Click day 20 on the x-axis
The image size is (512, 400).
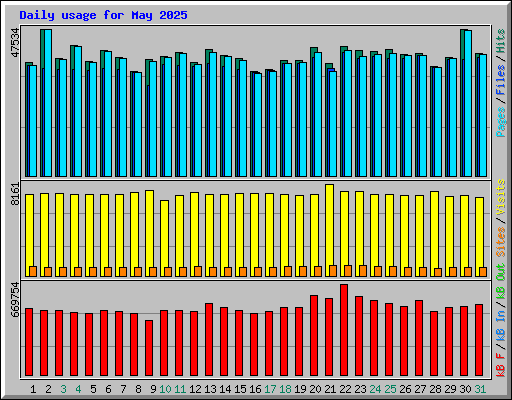(x=315, y=389)
